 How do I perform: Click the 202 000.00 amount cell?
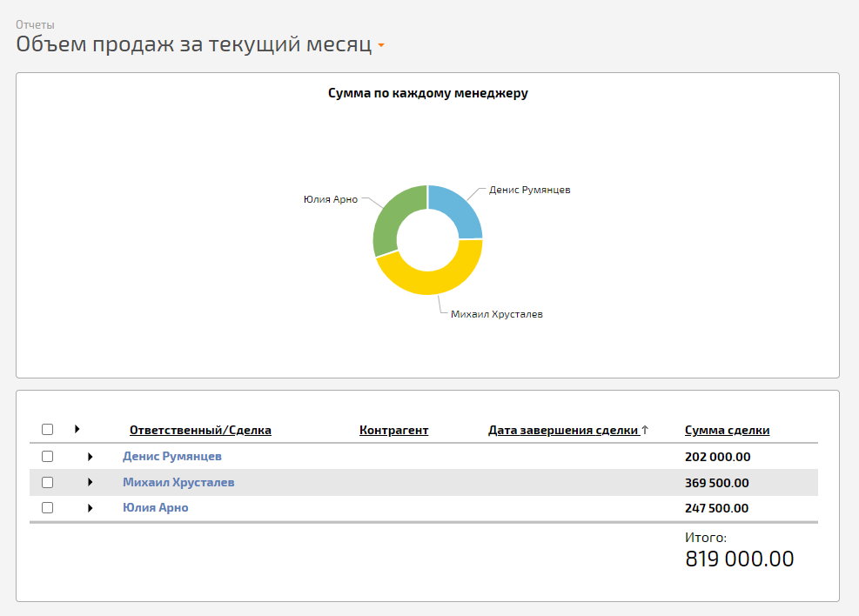718,457
